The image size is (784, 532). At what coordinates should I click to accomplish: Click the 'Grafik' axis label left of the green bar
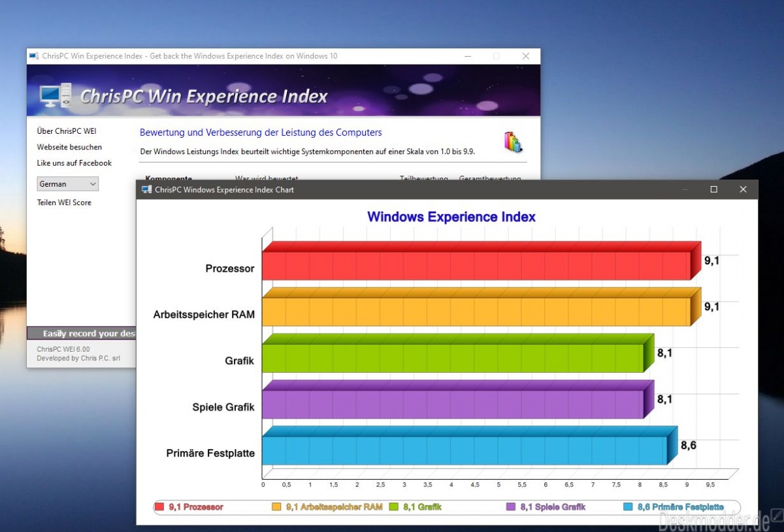[239, 361]
